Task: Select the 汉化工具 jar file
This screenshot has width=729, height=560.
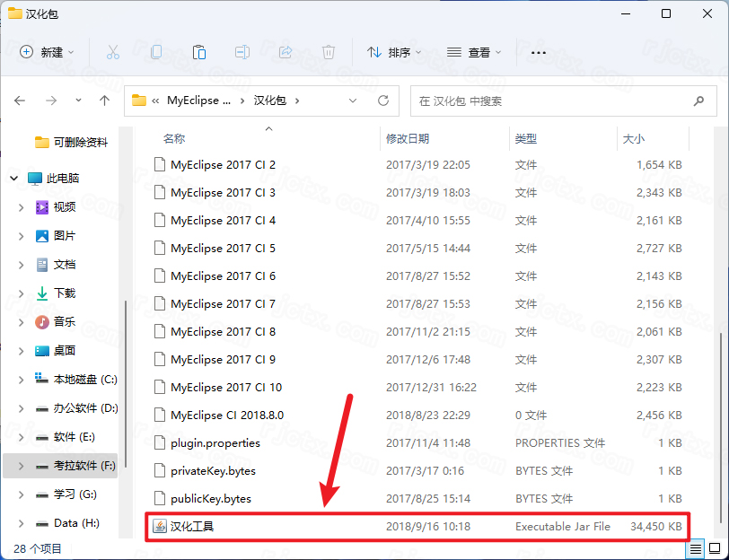Action: 192,527
